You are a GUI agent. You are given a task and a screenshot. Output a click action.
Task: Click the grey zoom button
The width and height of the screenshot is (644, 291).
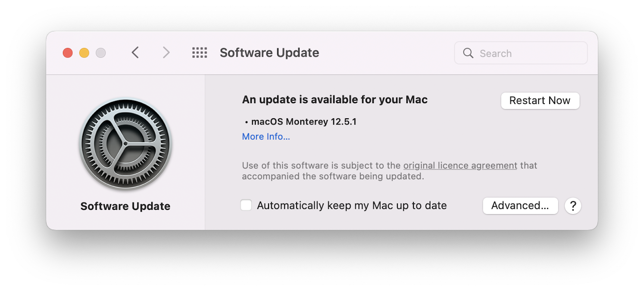(x=100, y=52)
